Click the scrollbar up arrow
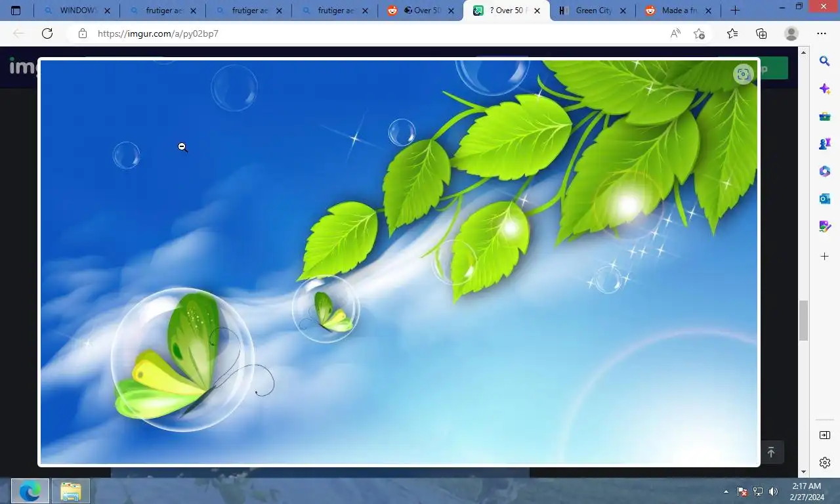 803,51
